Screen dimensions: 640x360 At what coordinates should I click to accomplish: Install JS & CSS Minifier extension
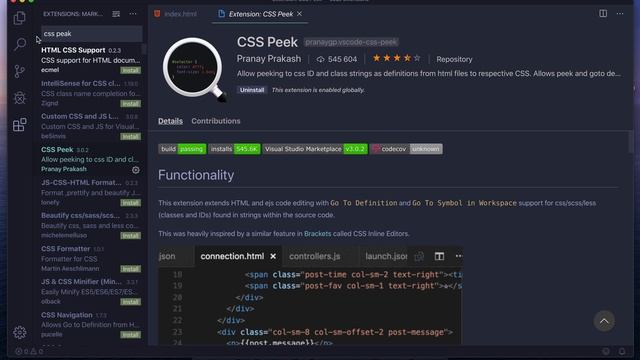click(x=131, y=302)
